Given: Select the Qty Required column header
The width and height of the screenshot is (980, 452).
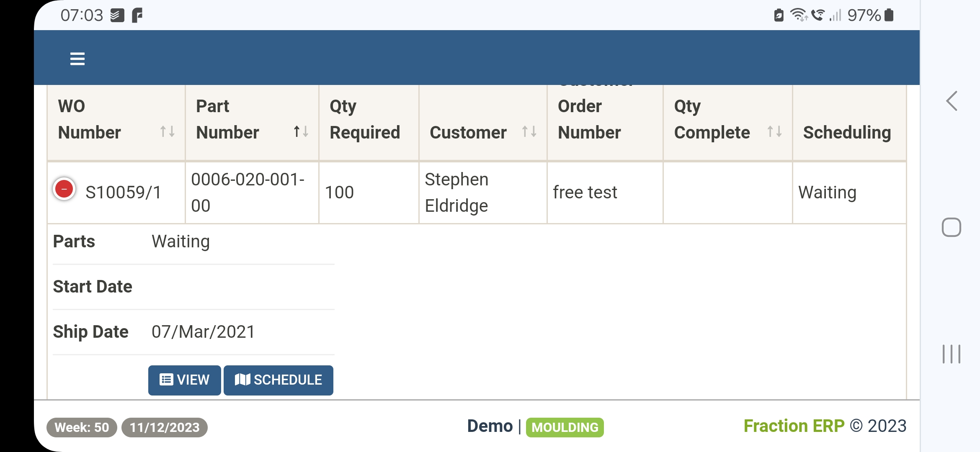Looking at the screenshot, I should pos(365,119).
